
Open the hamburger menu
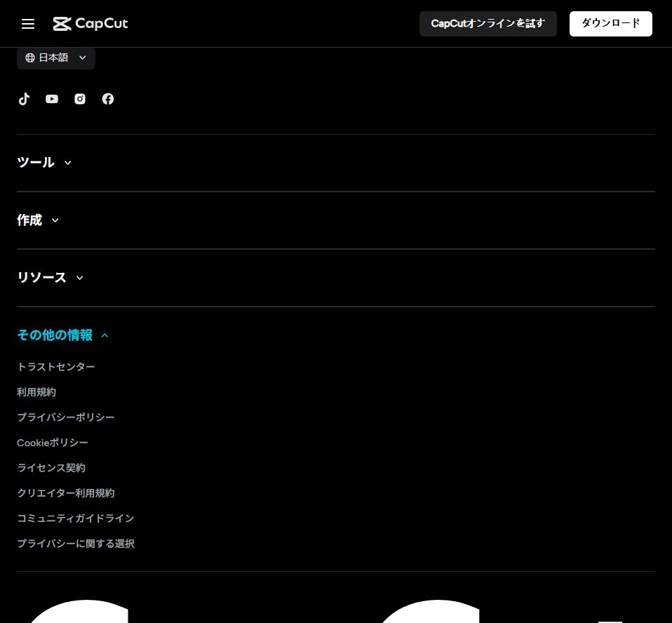click(x=28, y=24)
